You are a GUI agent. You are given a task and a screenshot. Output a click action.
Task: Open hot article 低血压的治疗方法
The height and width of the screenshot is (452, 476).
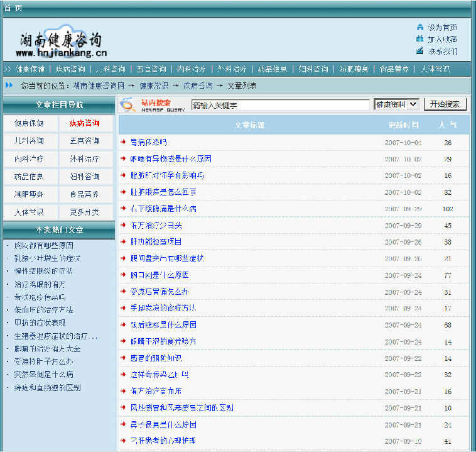(x=44, y=310)
